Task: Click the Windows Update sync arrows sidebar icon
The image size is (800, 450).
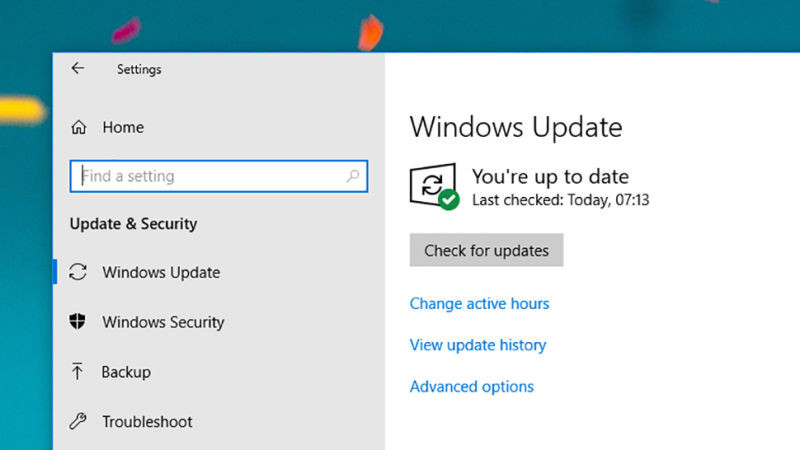Action: [x=78, y=272]
